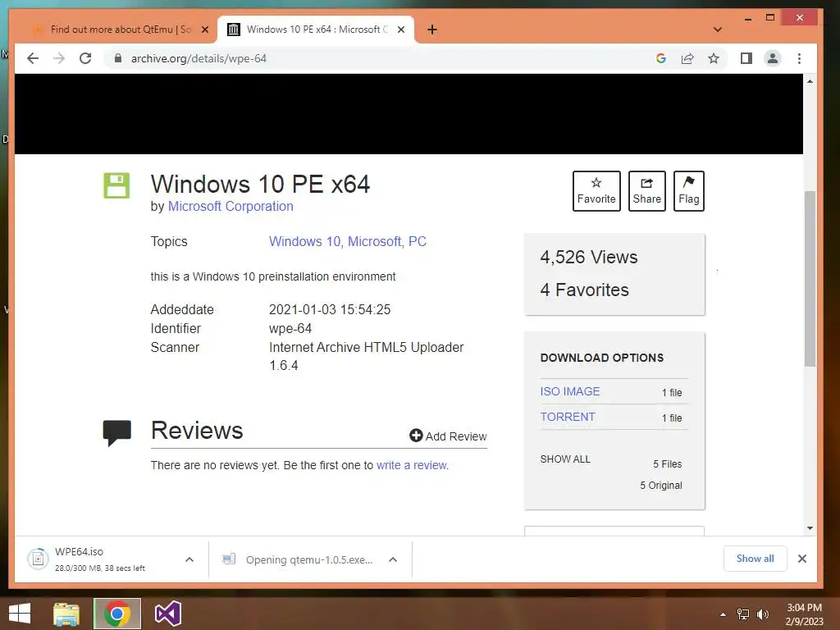Click the 4,526 Views text
Viewport: 840px width, 630px height.
pyautogui.click(x=589, y=257)
